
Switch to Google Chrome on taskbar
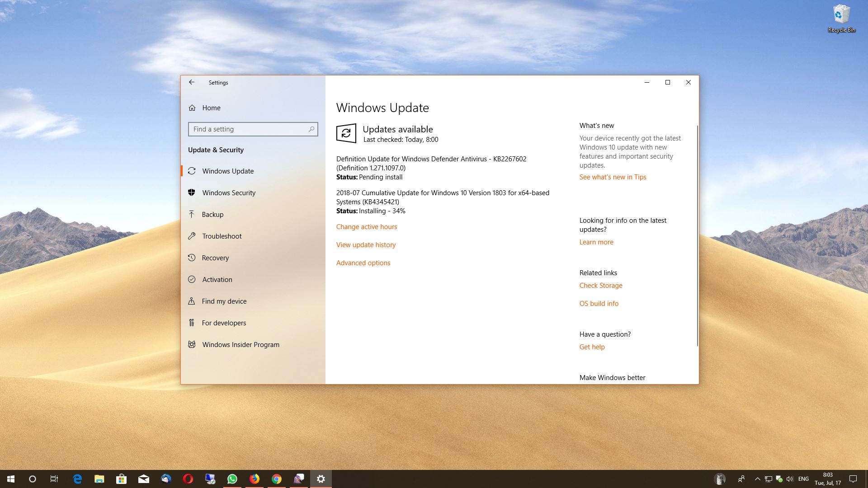click(x=277, y=479)
